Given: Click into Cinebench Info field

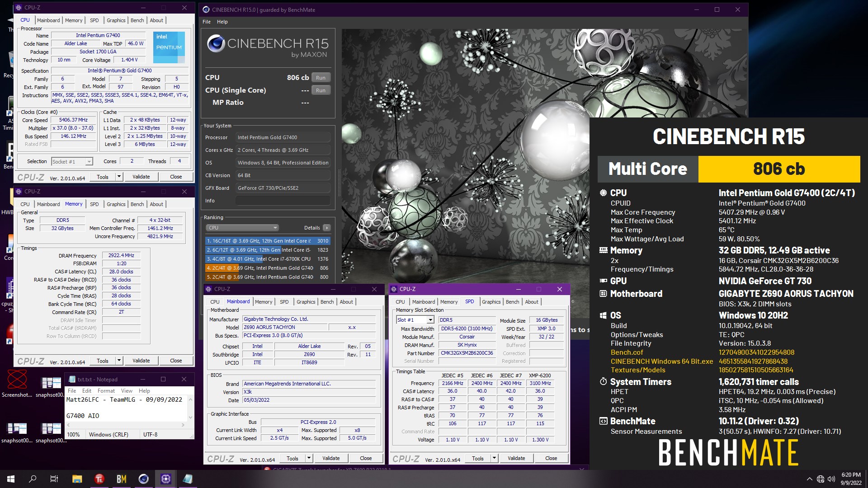Looking at the screenshot, I should [283, 201].
